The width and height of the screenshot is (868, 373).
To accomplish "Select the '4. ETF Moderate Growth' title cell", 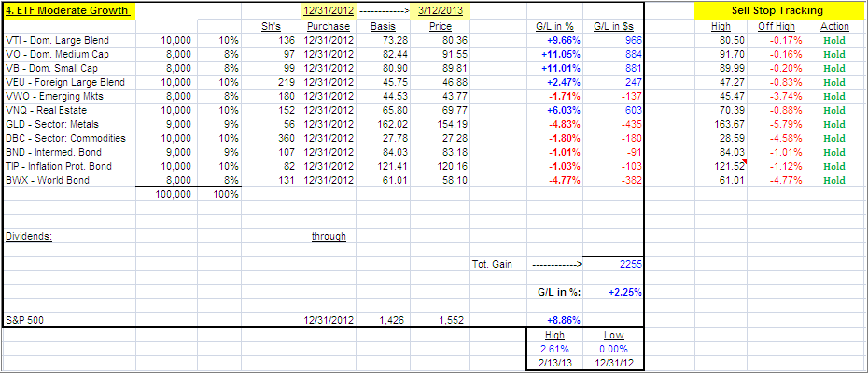I will 69,10.
